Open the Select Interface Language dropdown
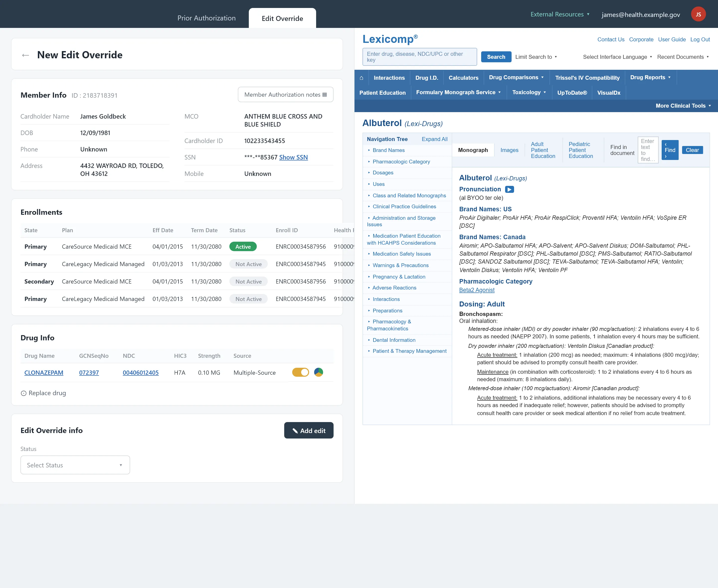The height and width of the screenshot is (588, 718). click(x=617, y=57)
